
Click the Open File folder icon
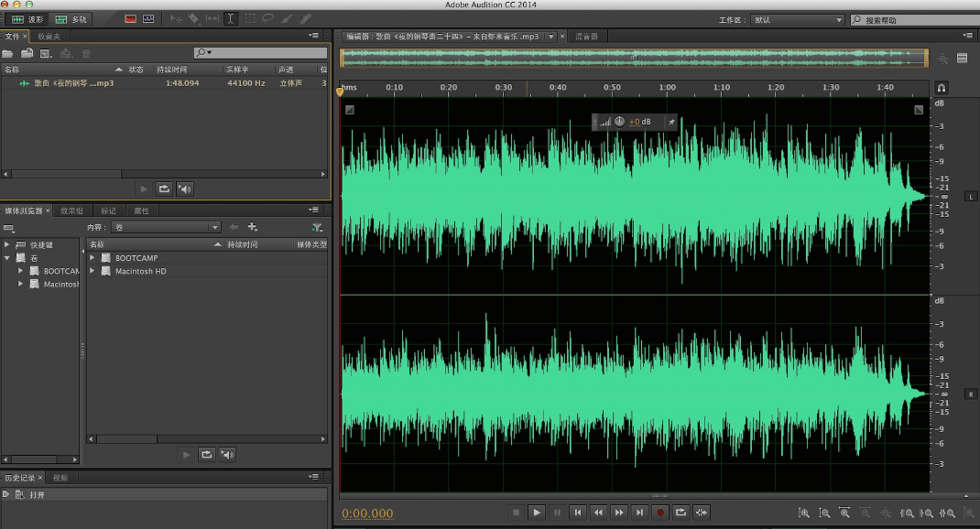[x=8, y=53]
